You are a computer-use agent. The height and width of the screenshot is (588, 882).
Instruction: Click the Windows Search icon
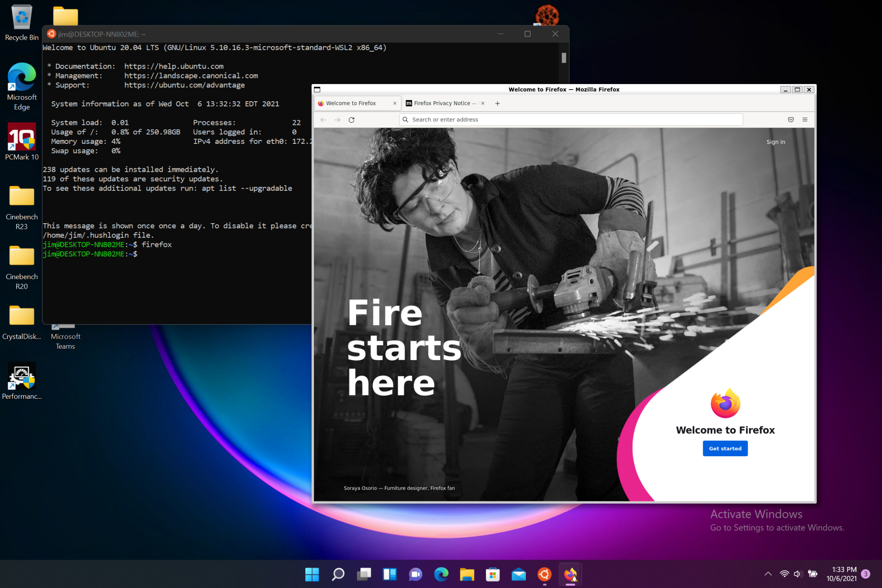click(338, 574)
